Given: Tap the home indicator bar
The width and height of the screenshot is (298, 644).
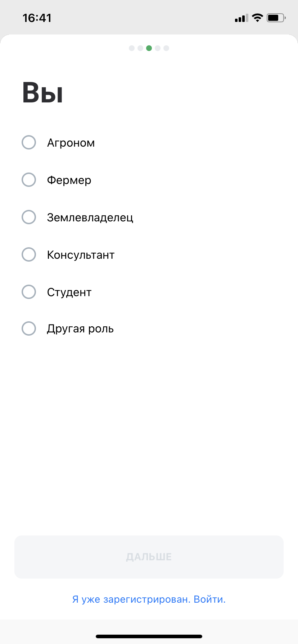Looking at the screenshot, I should 149,636.
